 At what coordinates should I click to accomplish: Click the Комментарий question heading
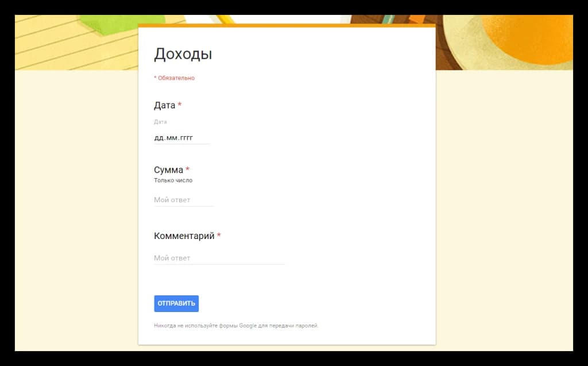pyautogui.click(x=184, y=236)
